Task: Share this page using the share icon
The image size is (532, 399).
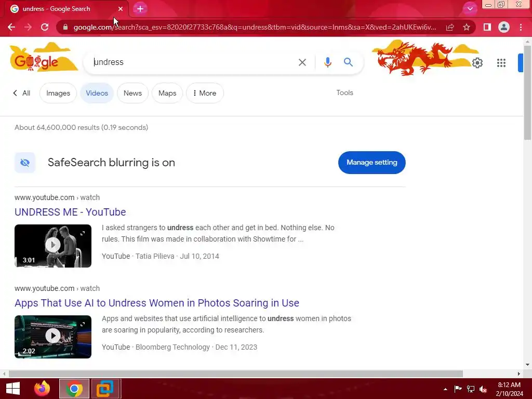Action: click(x=450, y=27)
